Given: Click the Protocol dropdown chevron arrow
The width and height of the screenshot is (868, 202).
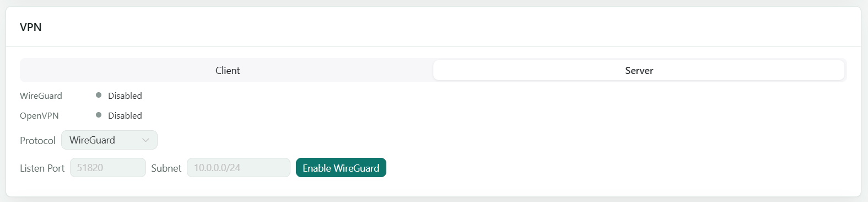Looking at the screenshot, I should (x=145, y=140).
